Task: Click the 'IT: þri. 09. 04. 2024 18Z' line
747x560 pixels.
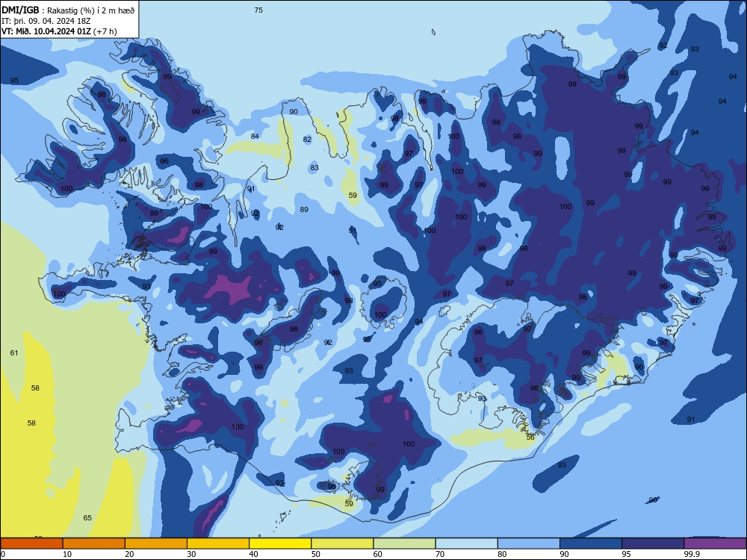Action: [46, 21]
